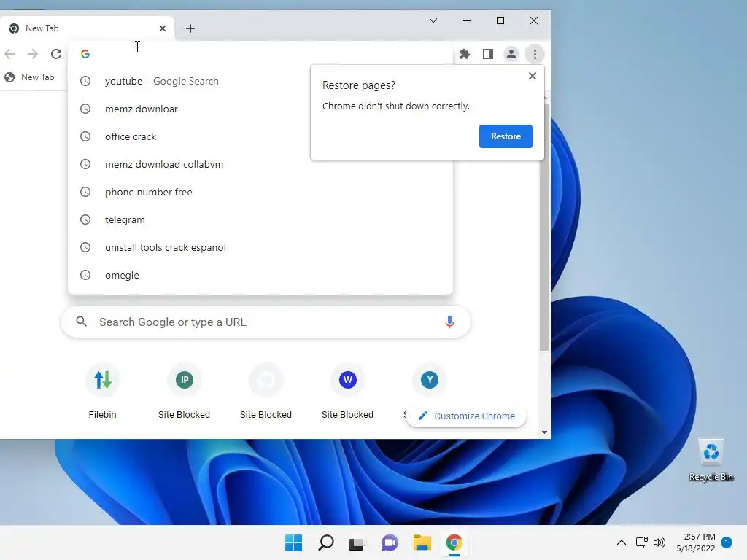Reload the current page
747x560 pixels.
pyautogui.click(x=56, y=54)
